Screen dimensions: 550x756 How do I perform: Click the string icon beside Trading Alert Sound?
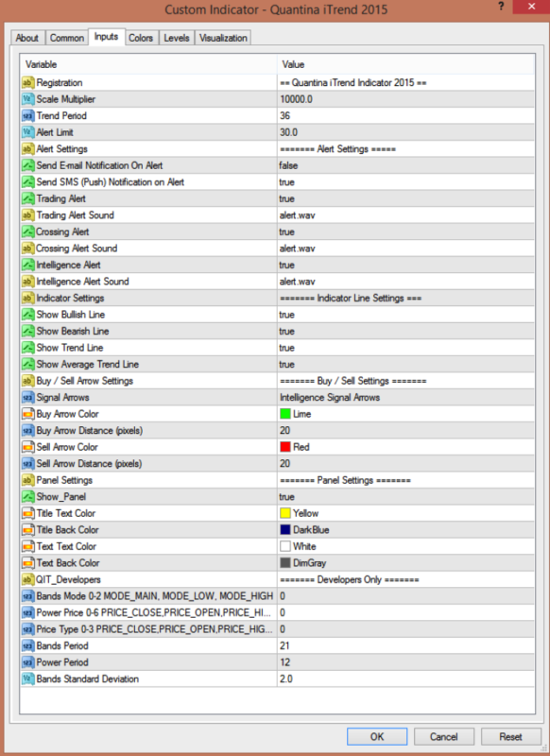28,215
